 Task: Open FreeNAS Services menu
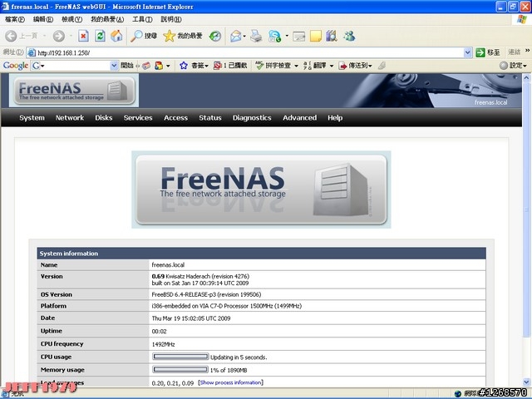point(138,118)
